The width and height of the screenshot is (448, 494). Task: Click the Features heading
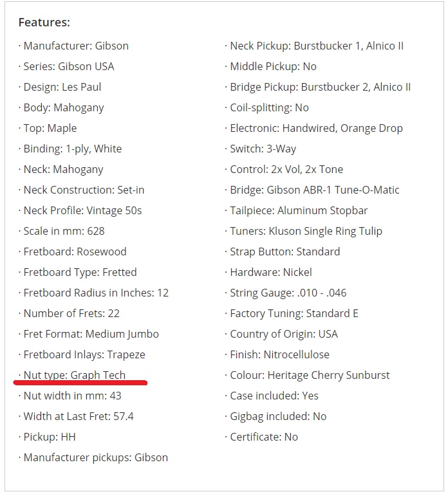pos(44,23)
